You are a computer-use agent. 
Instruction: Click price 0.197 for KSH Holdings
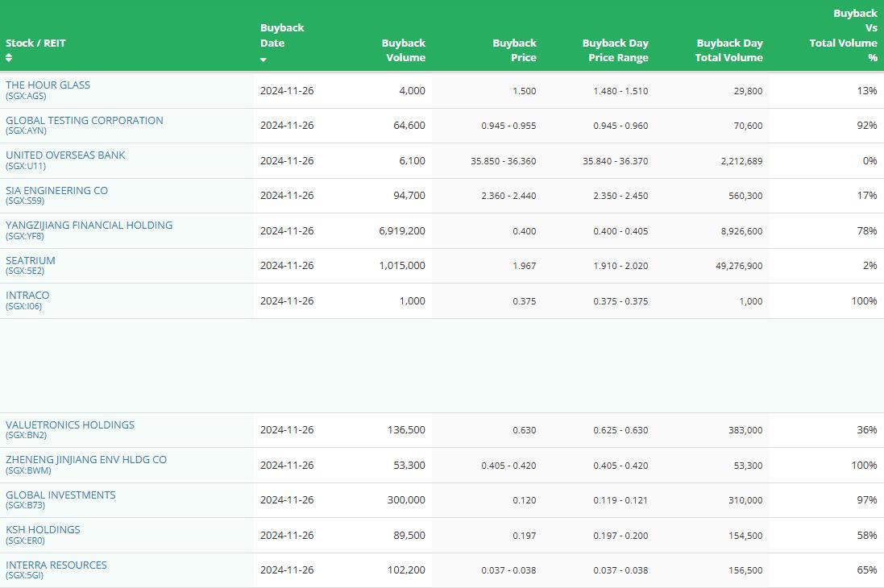click(x=525, y=536)
